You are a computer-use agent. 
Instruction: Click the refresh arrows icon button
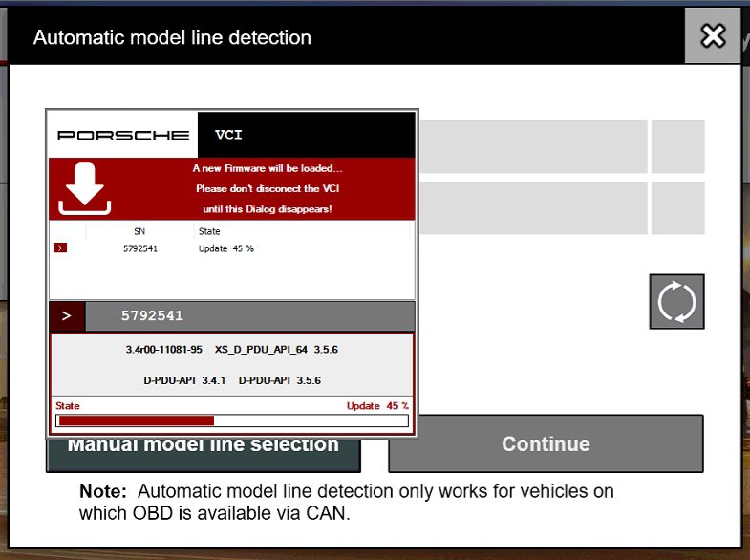click(x=676, y=301)
